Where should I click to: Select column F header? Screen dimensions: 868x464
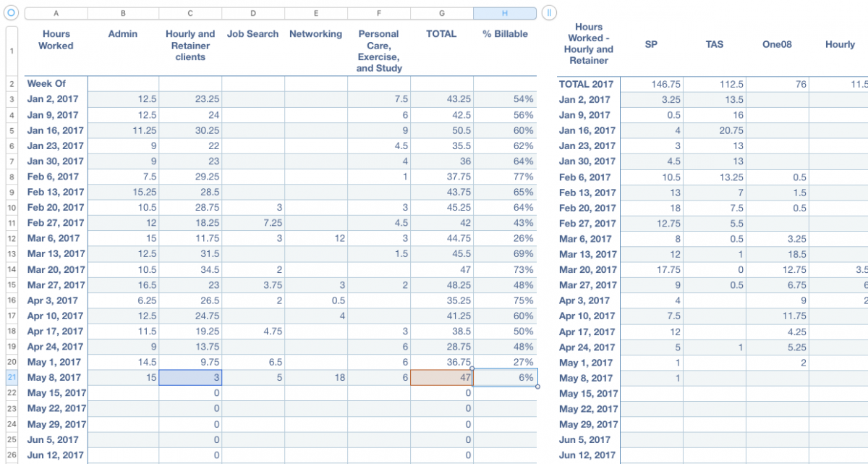click(379, 13)
